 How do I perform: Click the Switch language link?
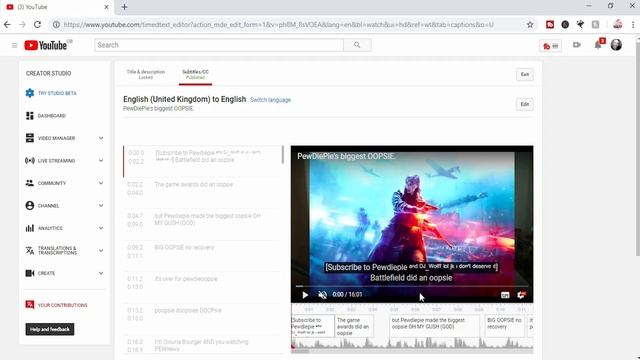coord(270,100)
